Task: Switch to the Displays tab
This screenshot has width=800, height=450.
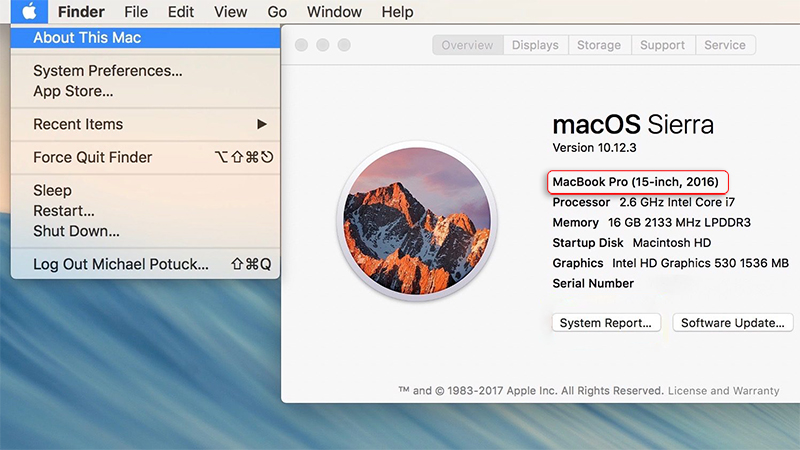Action: pyautogui.click(x=535, y=45)
